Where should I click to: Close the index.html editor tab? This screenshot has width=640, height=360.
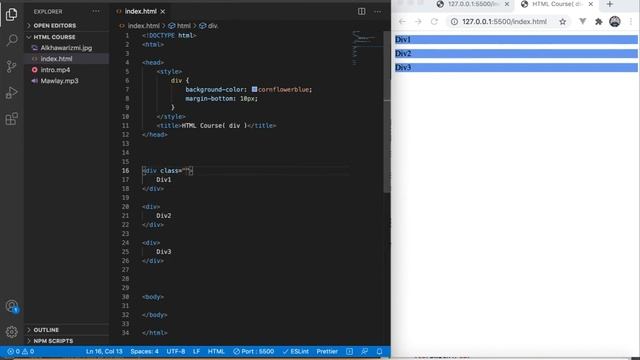163,11
